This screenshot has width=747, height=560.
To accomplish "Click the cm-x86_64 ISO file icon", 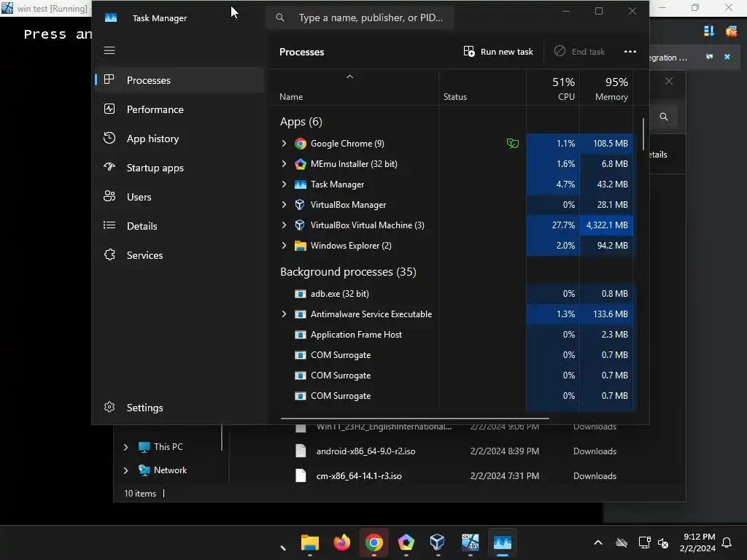I will [301, 475].
